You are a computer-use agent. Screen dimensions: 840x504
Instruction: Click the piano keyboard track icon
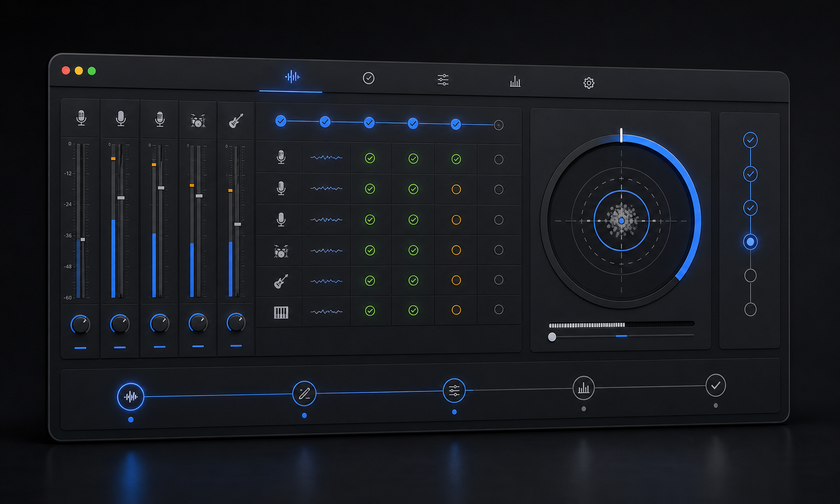click(x=281, y=312)
